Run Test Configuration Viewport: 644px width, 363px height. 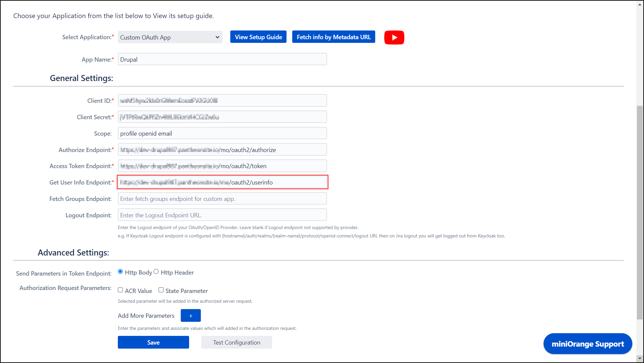pyautogui.click(x=236, y=342)
